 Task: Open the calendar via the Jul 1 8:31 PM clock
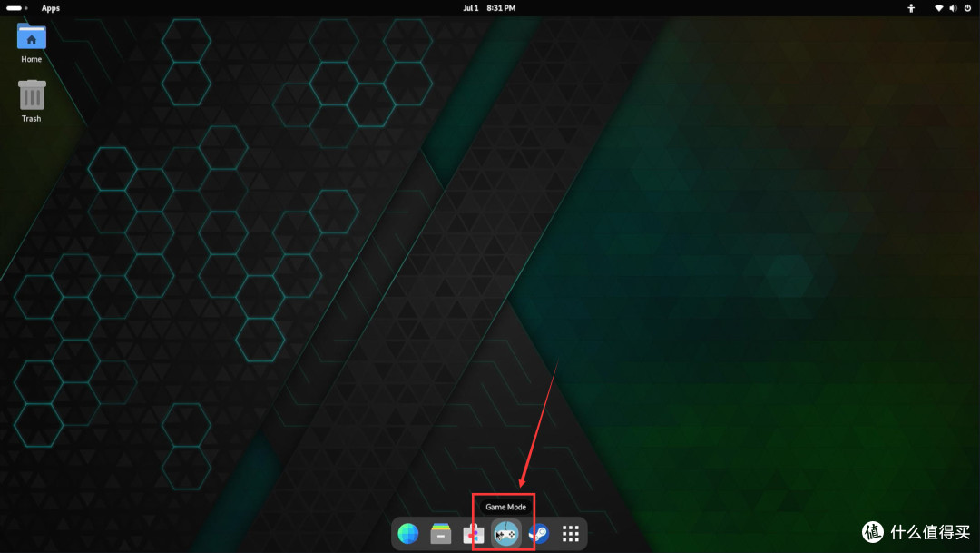click(x=489, y=8)
